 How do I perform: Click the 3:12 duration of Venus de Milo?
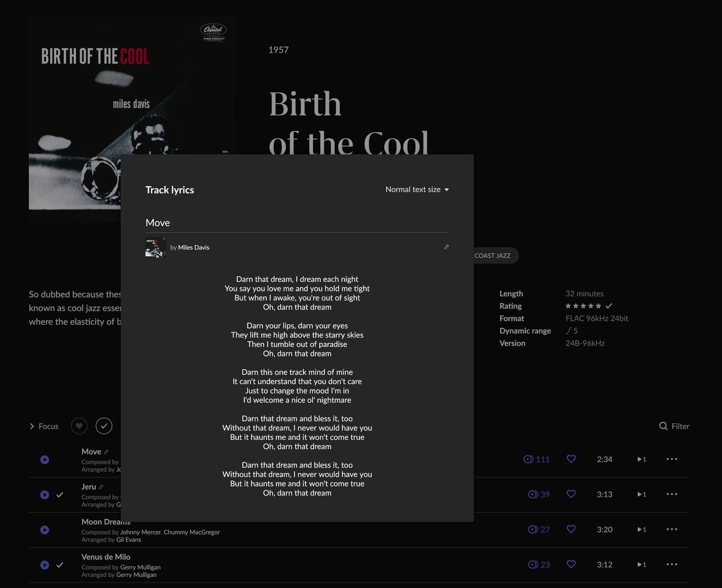pyautogui.click(x=605, y=564)
